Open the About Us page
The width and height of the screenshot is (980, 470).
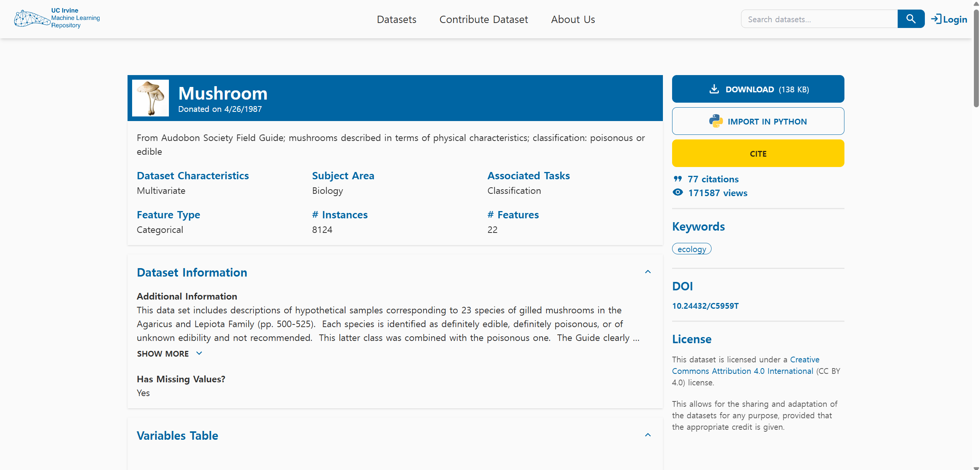(573, 19)
